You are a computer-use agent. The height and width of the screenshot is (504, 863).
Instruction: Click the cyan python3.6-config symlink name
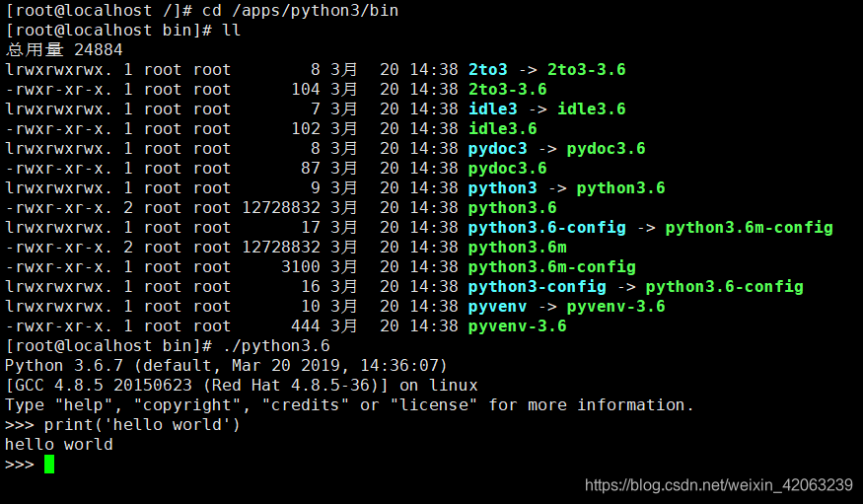pyautogui.click(x=547, y=228)
